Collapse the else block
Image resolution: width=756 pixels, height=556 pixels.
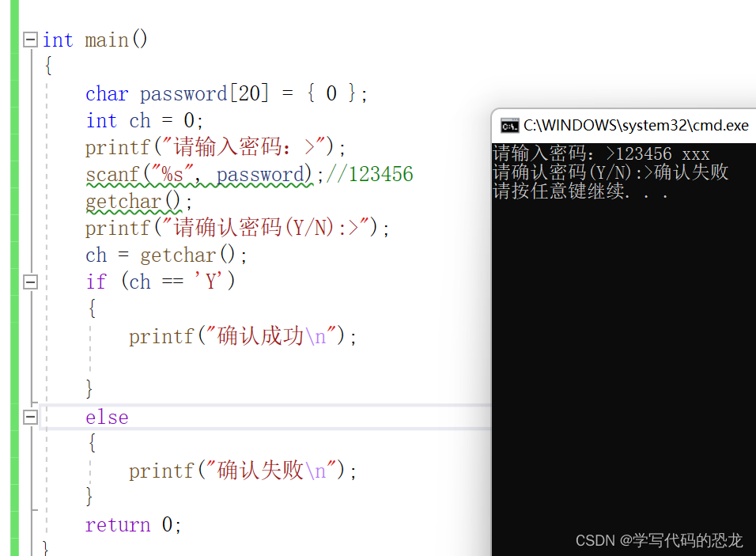point(30,417)
